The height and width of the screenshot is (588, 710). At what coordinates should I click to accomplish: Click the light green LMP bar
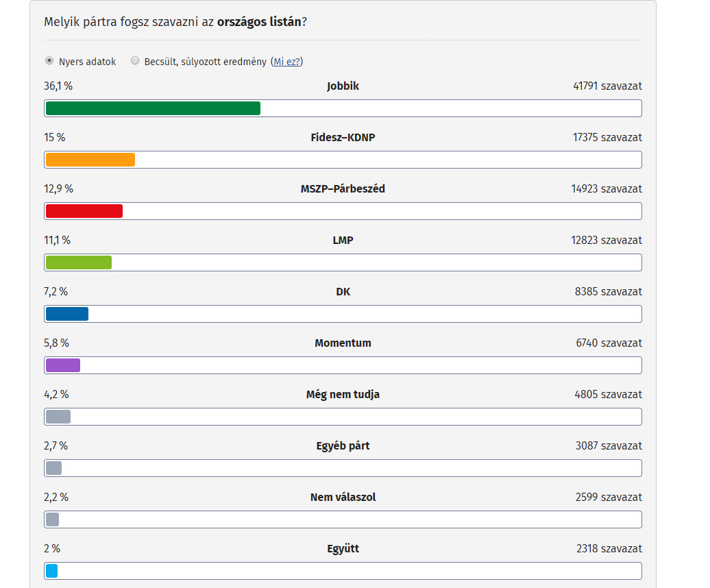pyautogui.click(x=79, y=262)
